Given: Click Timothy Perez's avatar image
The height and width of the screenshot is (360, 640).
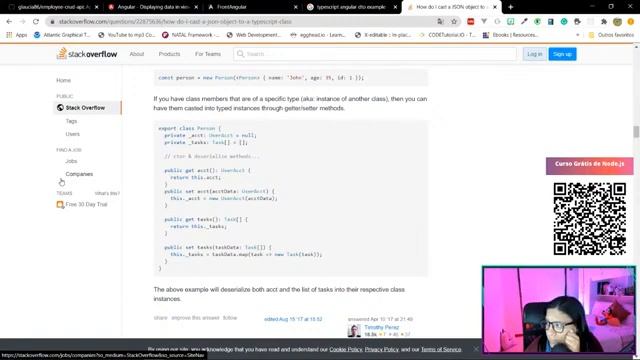Looking at the screenshot, I should click(x=354, y=331).
